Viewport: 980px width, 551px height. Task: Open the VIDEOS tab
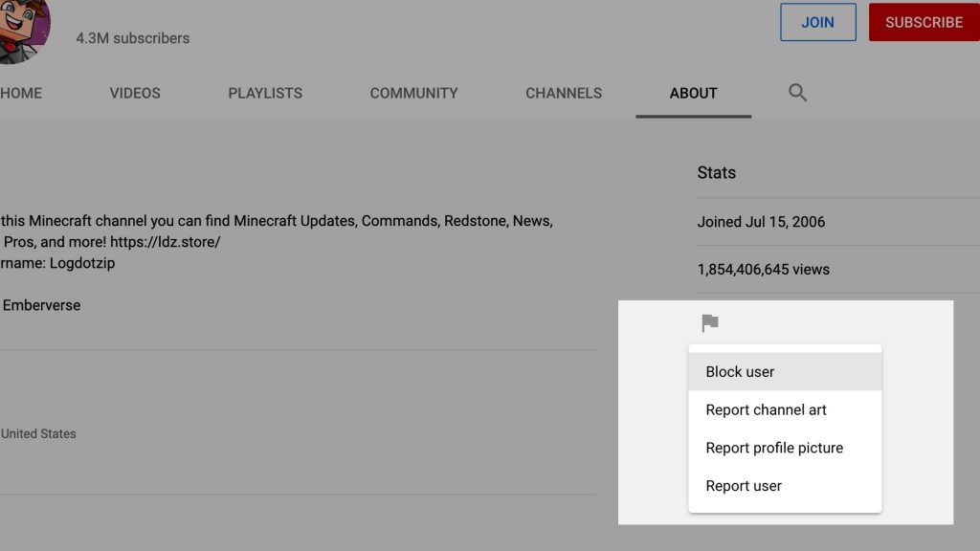[135, 93]
